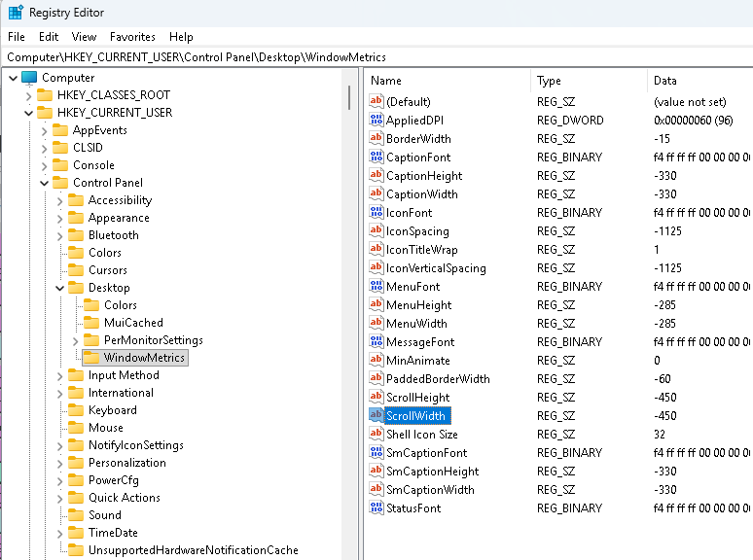Click the AppliedDPI DWORD value icon
Screen dimensions: 753x560
(376, 121)
